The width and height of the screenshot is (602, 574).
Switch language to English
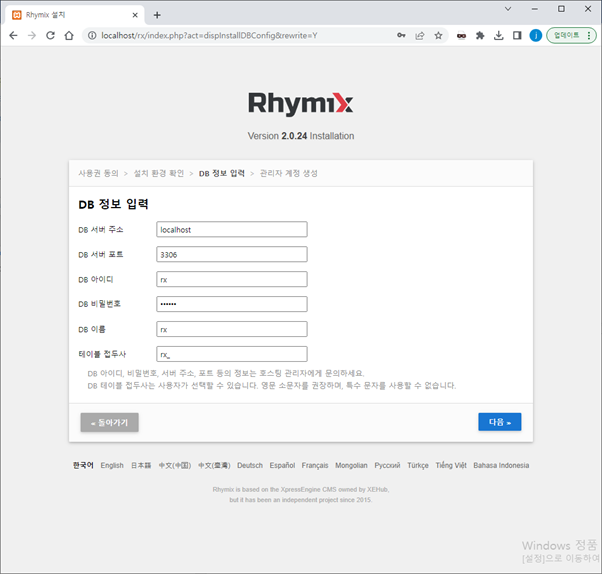click(112, 465)
